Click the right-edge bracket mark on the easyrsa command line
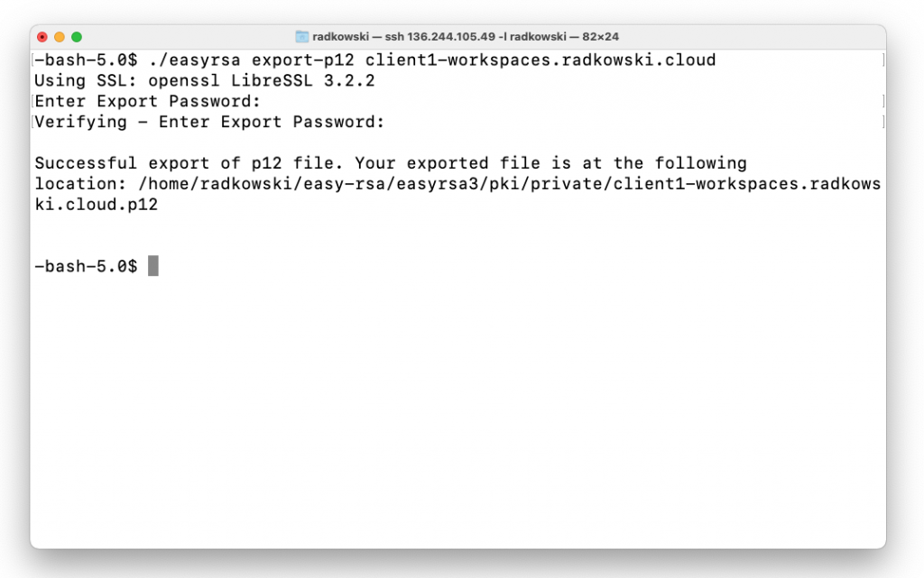 883,60
